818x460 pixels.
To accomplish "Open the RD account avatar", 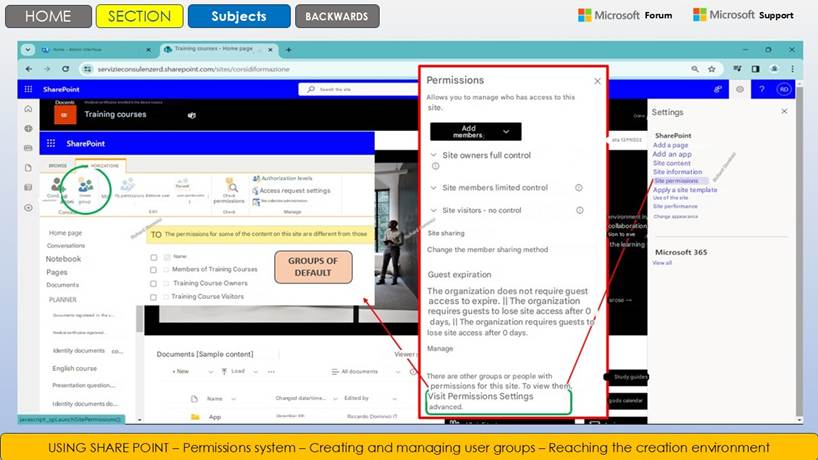I will [784, 89].
